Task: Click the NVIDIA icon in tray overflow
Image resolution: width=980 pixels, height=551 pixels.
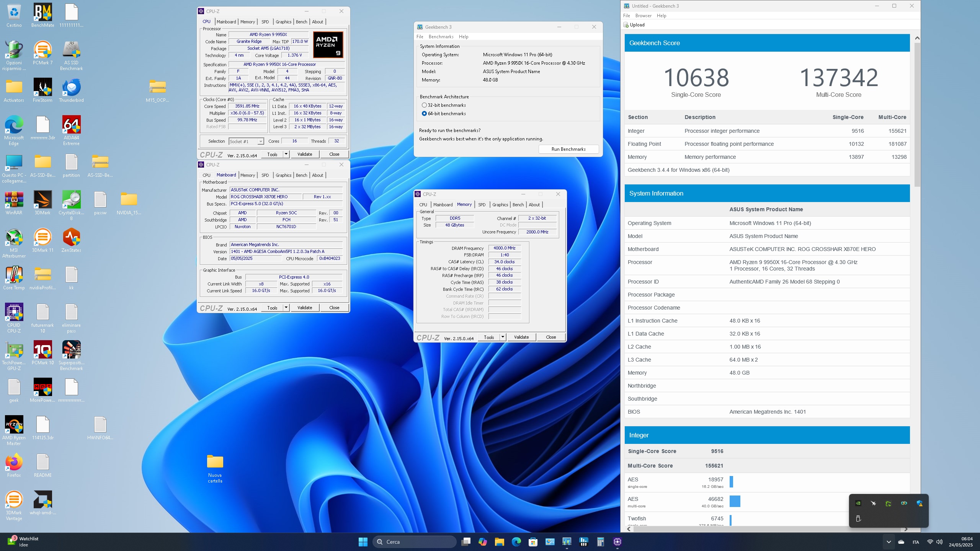Action: point(858,504)
